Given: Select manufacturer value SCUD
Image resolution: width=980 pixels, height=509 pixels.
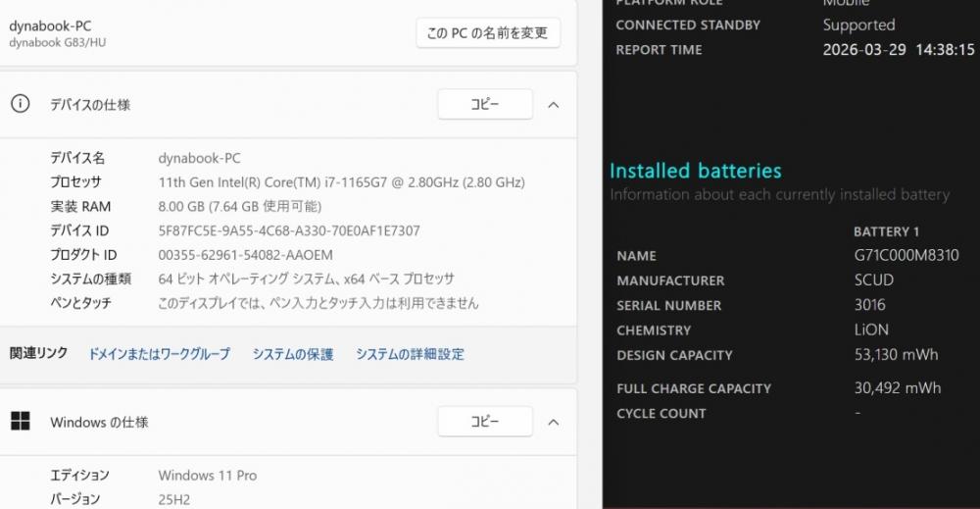Looking at the screenshot, I should point(874,280).
